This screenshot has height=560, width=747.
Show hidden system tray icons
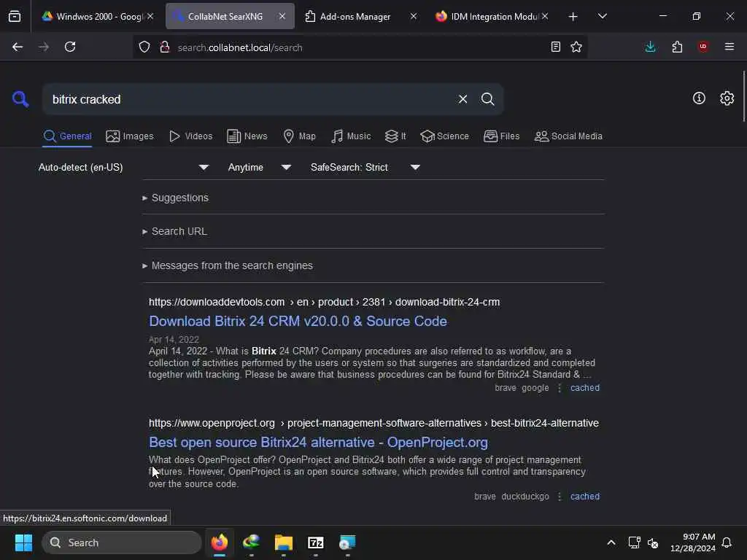(x=611, y=542)
